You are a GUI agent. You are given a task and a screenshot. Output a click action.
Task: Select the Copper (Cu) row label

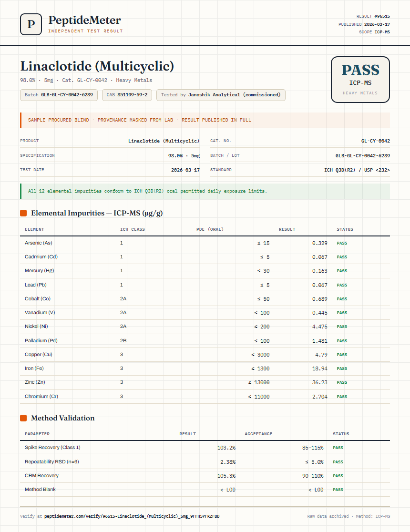(38, 355)
